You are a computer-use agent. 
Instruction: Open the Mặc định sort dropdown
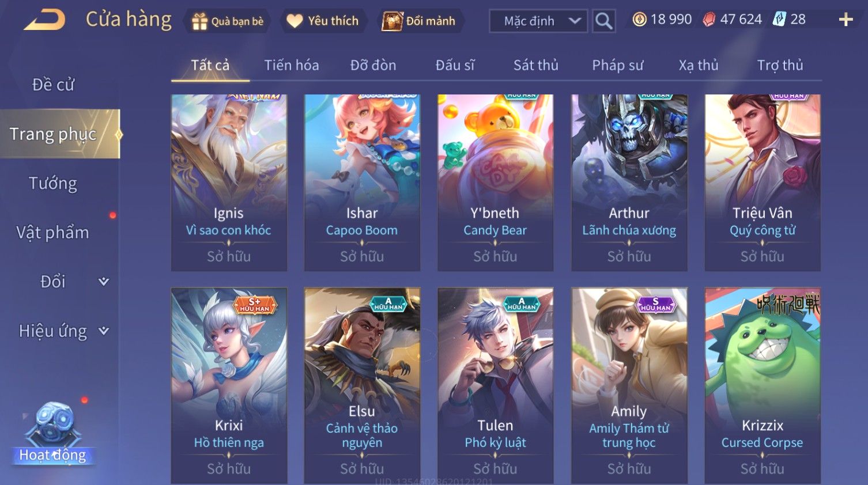538,21
